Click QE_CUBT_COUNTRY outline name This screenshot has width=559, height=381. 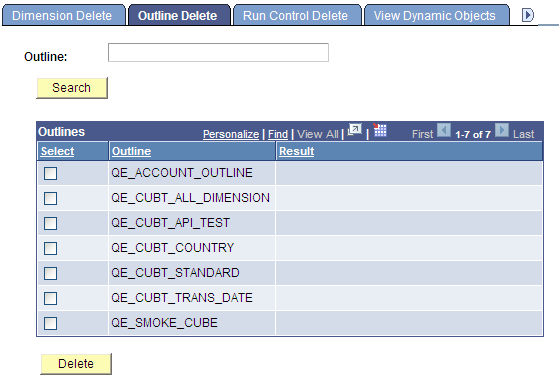(x=173, y=248)
